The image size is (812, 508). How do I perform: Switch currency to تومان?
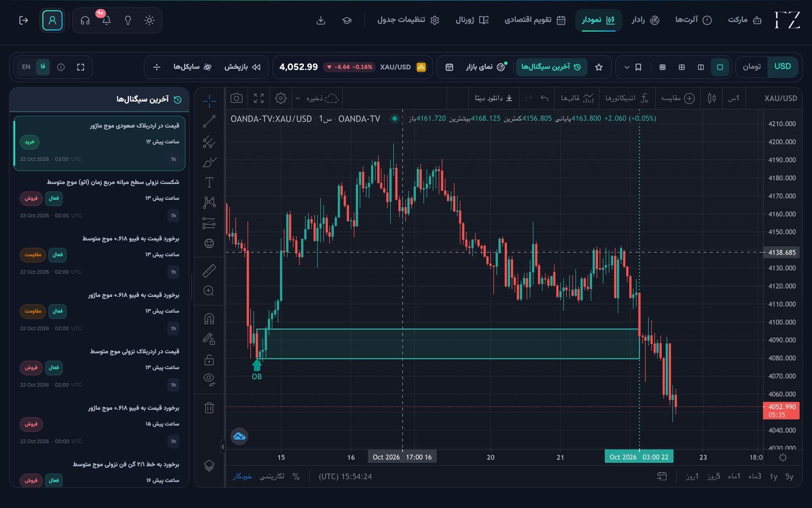(752, 67)
